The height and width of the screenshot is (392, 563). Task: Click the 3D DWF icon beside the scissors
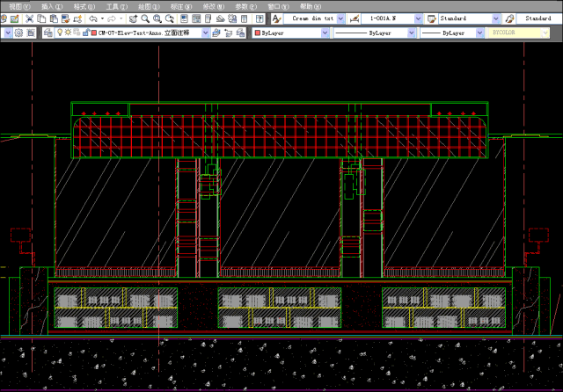15,18
